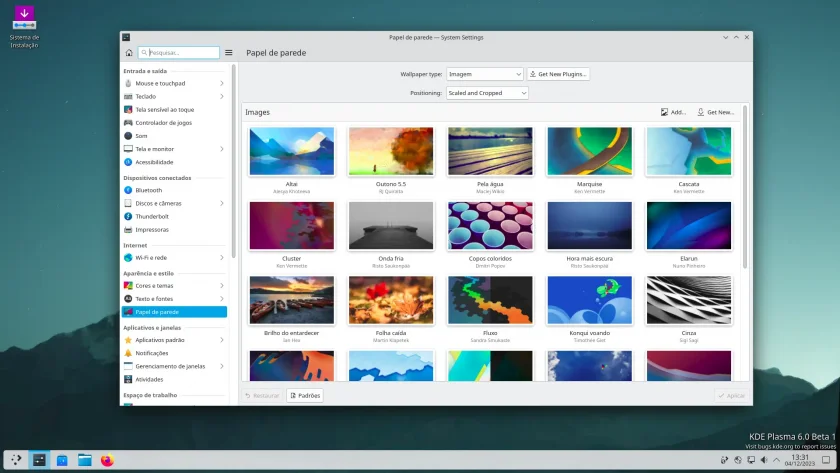Select the Som sound icon

pyautogui.click(x=128, y=136)
